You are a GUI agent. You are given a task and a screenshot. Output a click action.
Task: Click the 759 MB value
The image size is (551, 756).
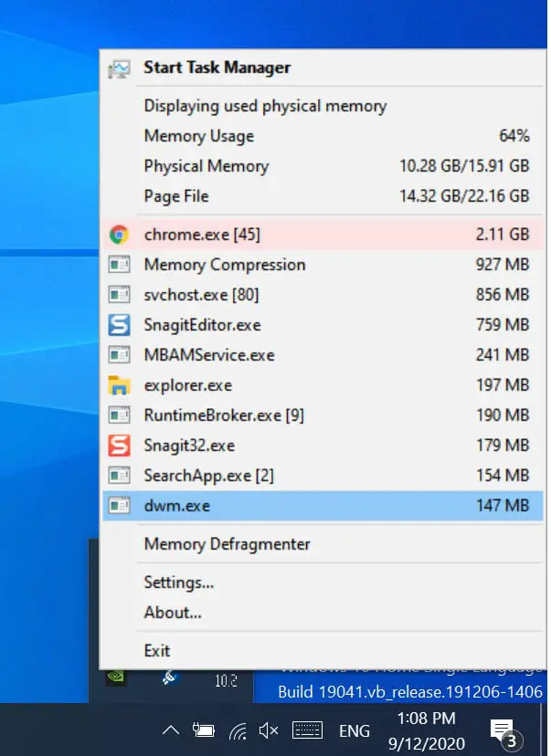click(x=503, y=325)
